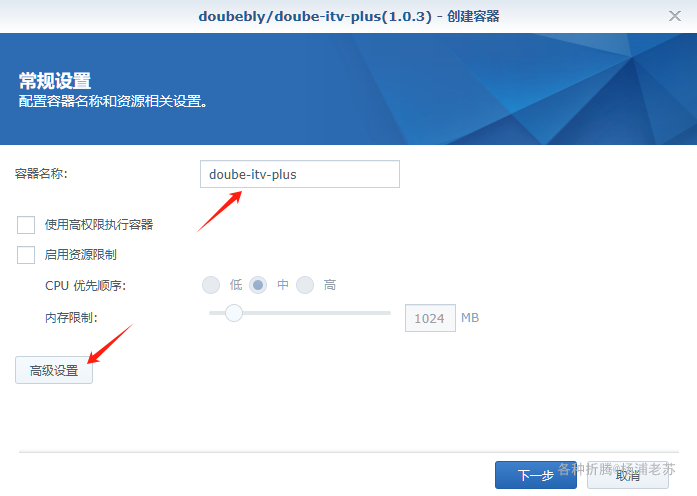Screen dimensions: 697x496
Task: Click the 1024 MB memory value box
Action: pos(430,318)
